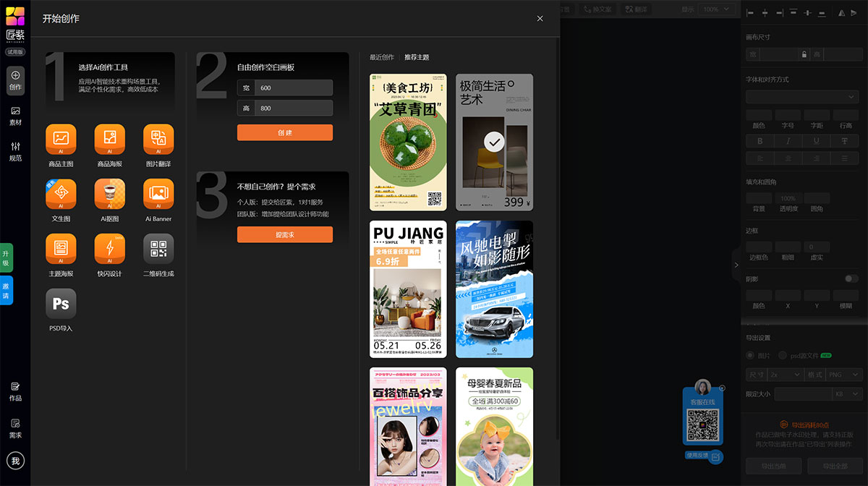Open the 显示 zoom level dropdown

(716, 9)
